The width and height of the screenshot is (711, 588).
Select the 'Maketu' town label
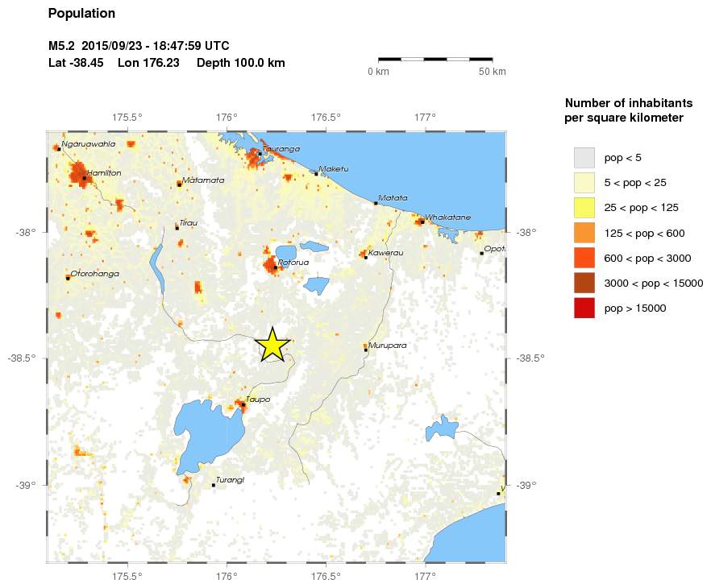tap(334, 169)
